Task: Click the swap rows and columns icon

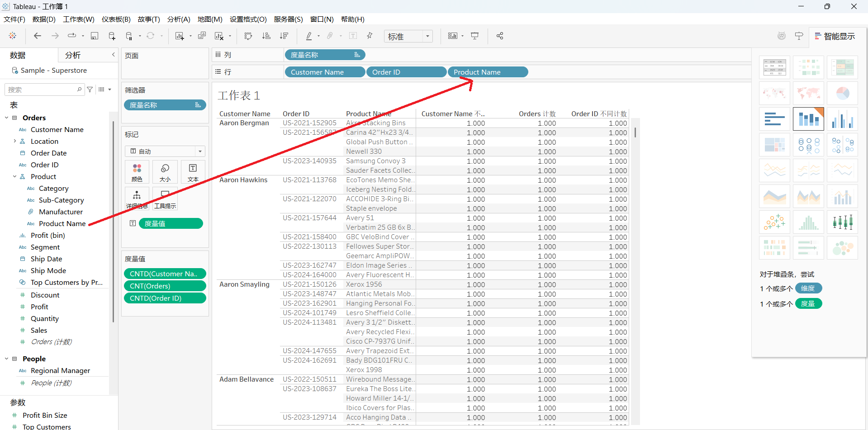Action: [x=248, y=36]
